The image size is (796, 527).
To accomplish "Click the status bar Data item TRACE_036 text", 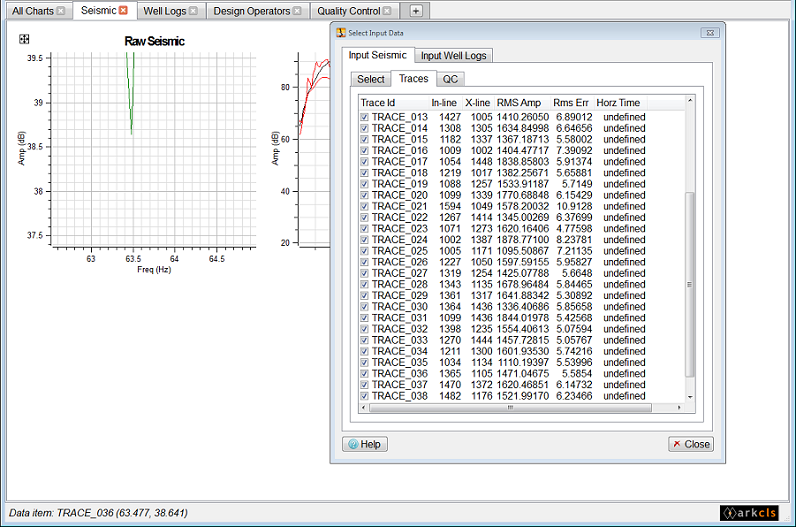I will pos(98,513).
